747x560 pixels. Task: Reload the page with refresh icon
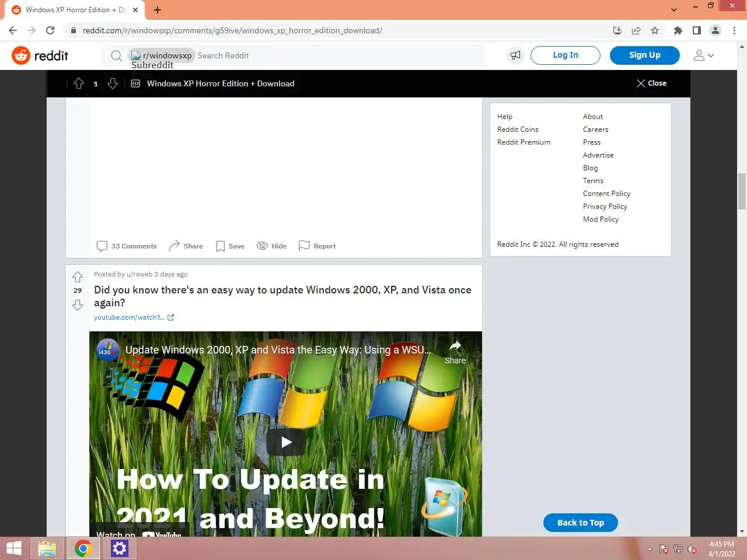click(x=50, y=30)
